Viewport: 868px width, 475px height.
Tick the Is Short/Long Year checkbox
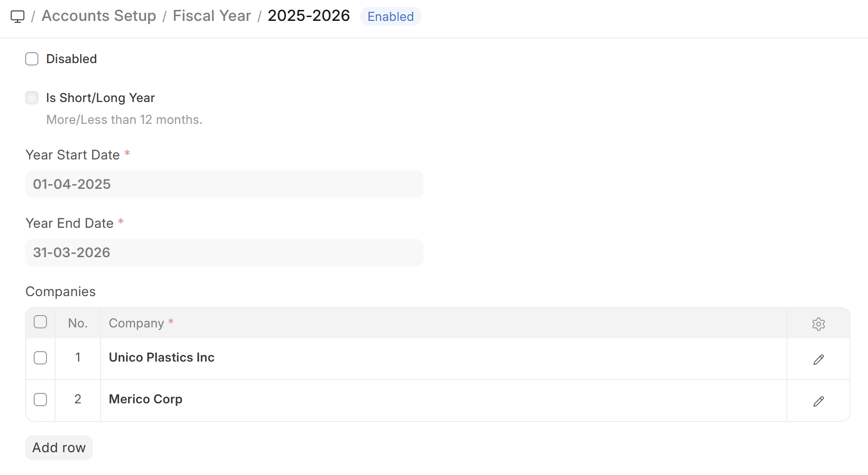tap(32, 98)
